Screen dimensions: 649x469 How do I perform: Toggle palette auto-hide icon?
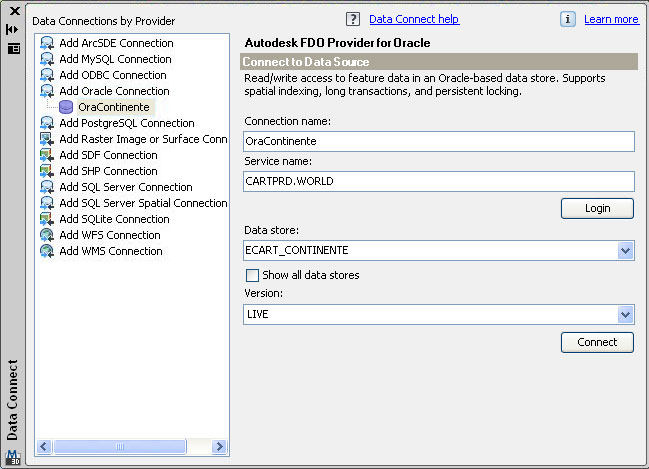14,29
